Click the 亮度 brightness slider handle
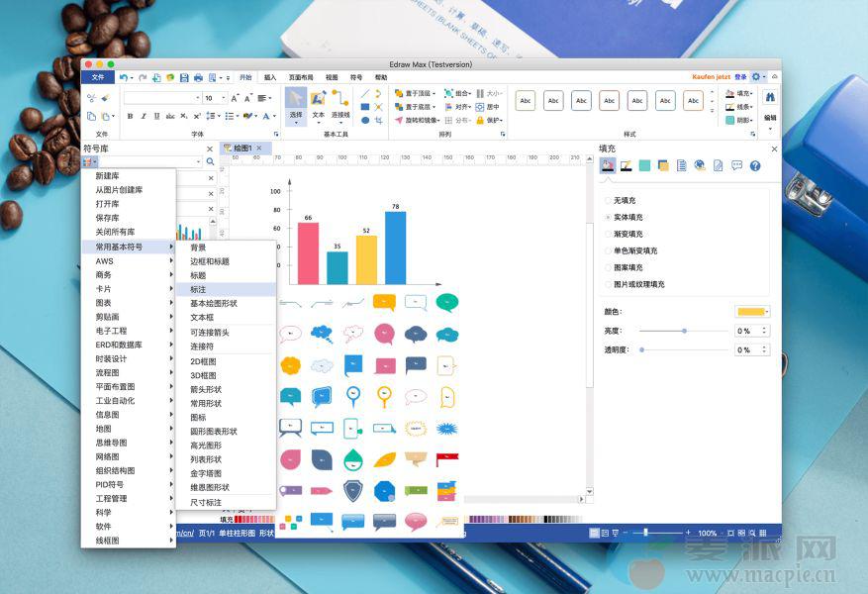Viewport: 868px width, 594px height. click(684, 331)
